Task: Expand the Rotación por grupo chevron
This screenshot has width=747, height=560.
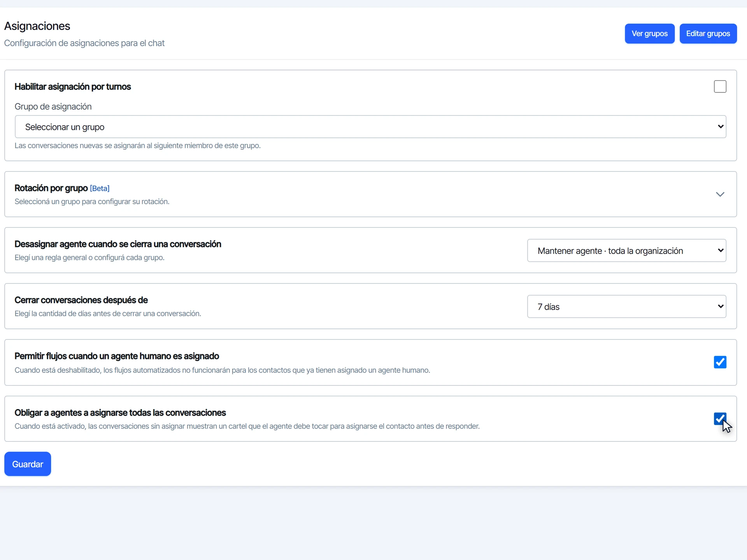Action: pos(720,194)
